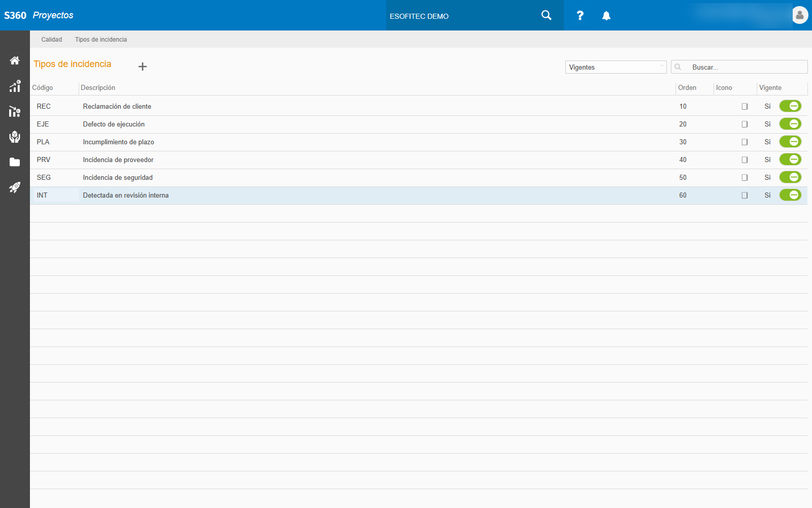Toggle Vigente switch for Defecto de ejecución
Image resolution: width=812 pixels, height=508 pixels.
pyautogui.click(x=790, y=124)
